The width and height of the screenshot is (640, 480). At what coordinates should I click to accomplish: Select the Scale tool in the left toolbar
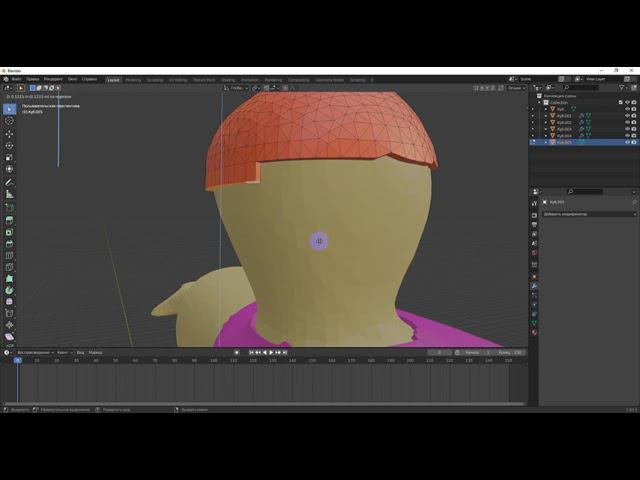(9, 157)
